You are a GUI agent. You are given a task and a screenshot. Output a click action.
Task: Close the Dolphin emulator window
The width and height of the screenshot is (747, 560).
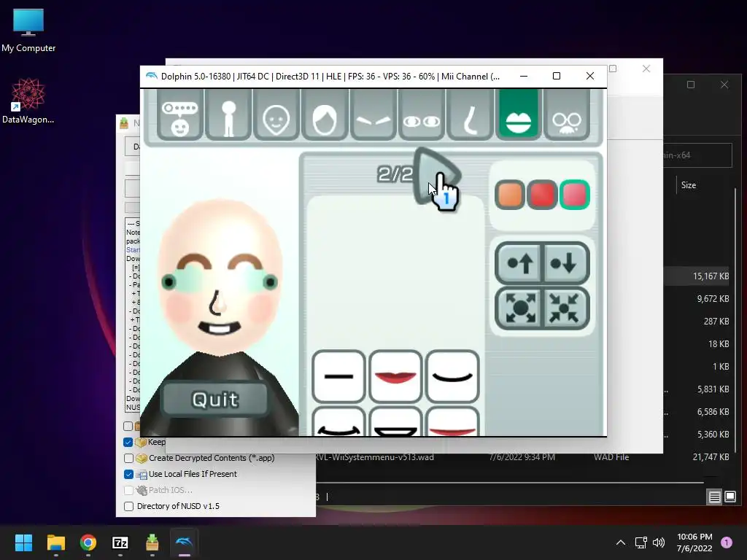coord(589,76)
